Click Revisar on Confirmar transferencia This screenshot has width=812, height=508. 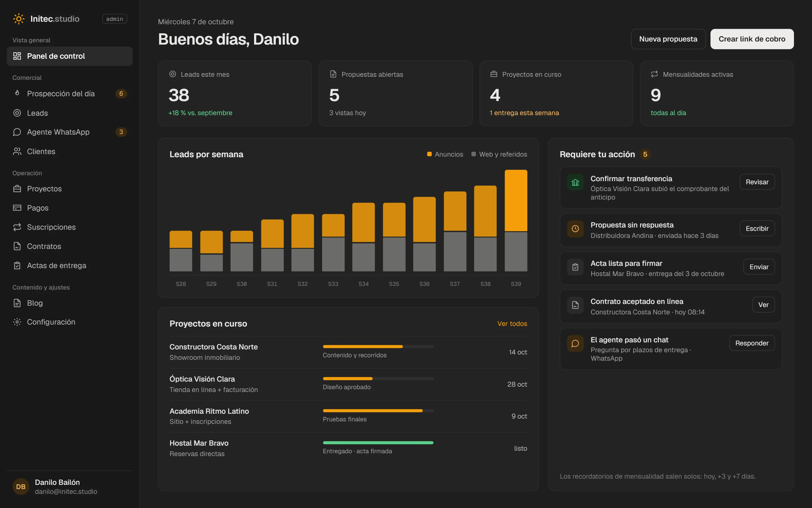click(757, 182)
